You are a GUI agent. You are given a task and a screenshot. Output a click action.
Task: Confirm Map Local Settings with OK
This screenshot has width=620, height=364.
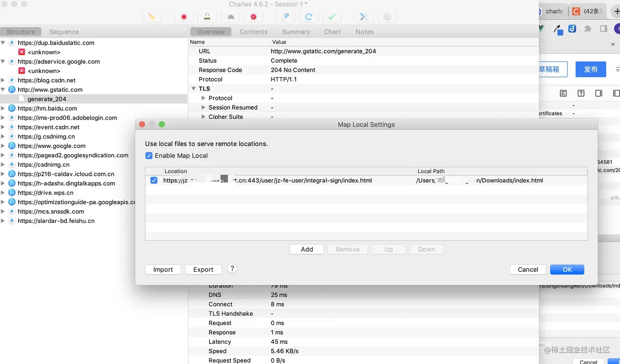tap(567, 269)
